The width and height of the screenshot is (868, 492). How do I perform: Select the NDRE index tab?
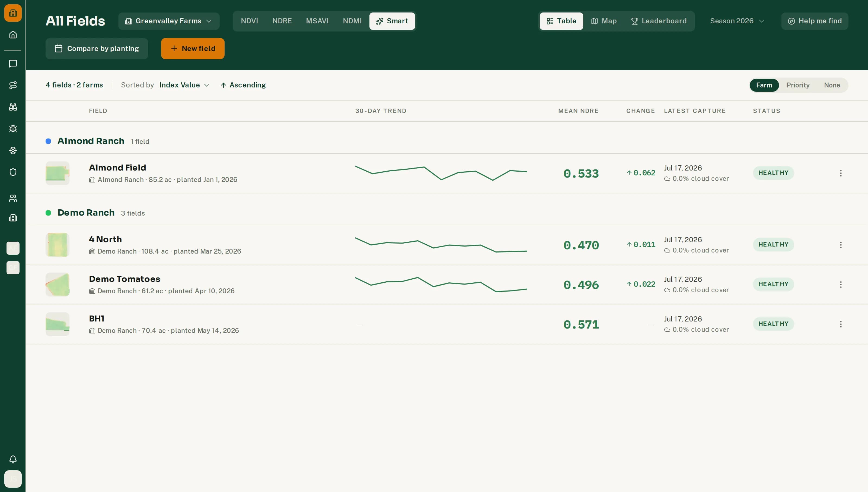click(282, 21)
